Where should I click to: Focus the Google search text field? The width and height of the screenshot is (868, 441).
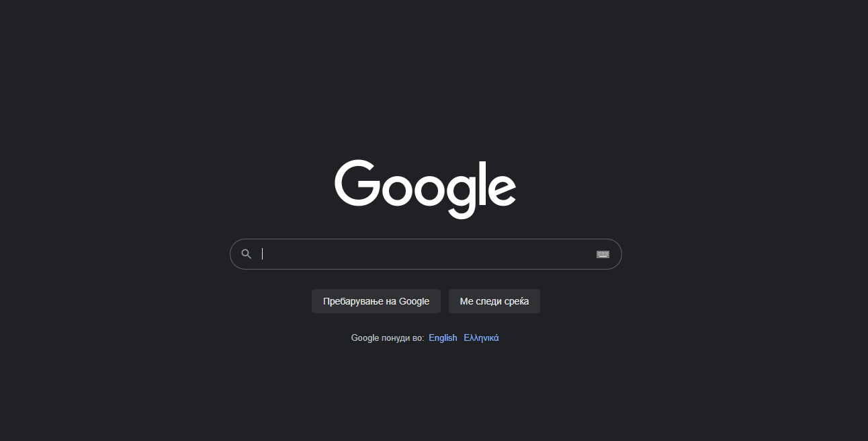coord(426,254)
